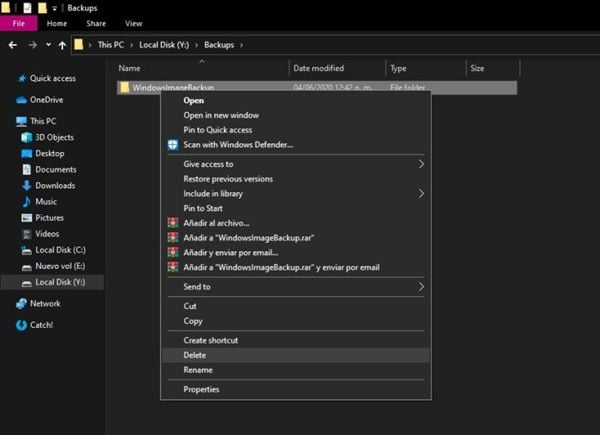Expand the "Send to" submenu arrow
This screenshot has width=600, height=435.
[x=421, y=287]
